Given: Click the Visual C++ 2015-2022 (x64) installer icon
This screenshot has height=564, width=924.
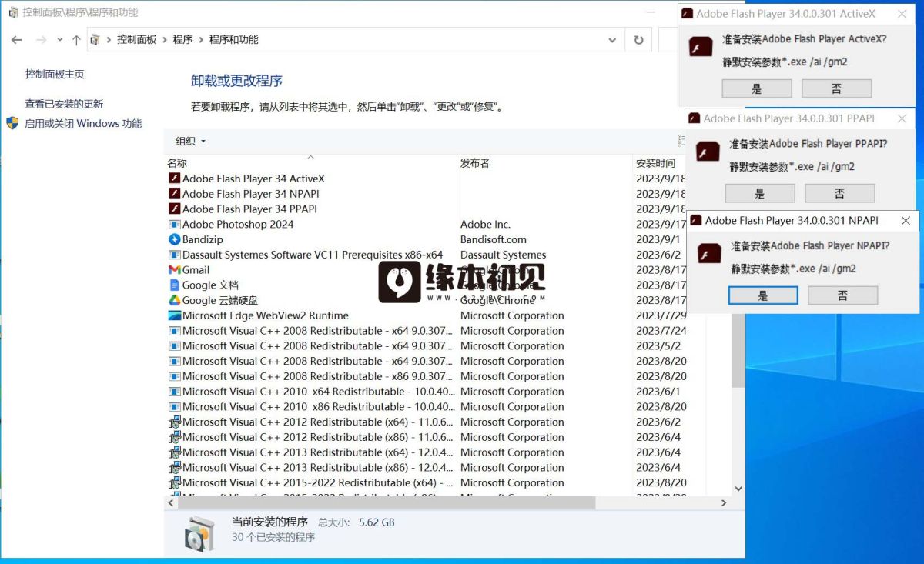Looking at the screenshot, I should (x=174, y=483).
